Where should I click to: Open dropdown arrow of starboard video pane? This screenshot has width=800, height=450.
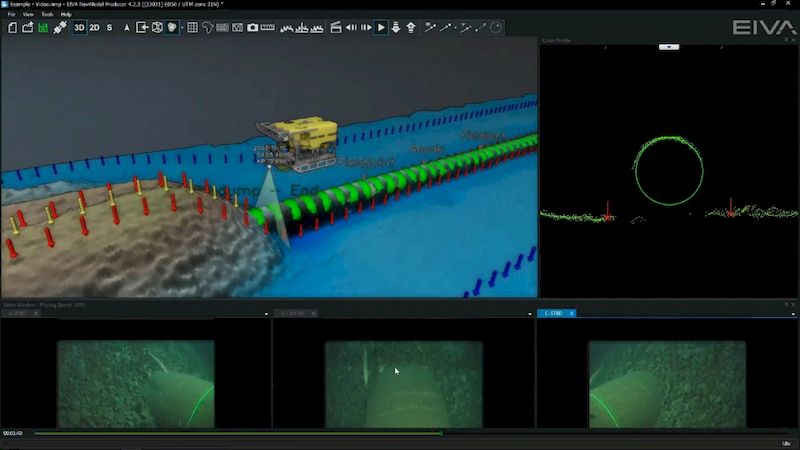(x=793, y=314)
